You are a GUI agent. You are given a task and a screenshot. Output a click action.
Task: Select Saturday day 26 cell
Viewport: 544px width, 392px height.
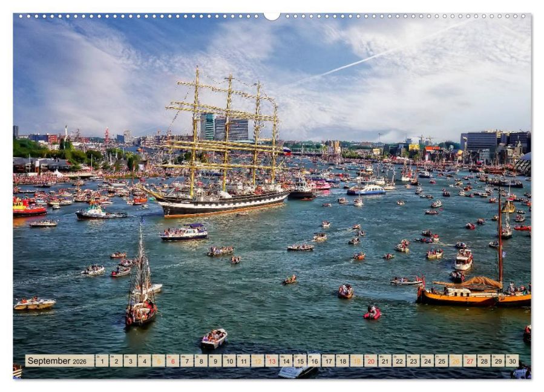pyautogui.click(x=456, y=361)
